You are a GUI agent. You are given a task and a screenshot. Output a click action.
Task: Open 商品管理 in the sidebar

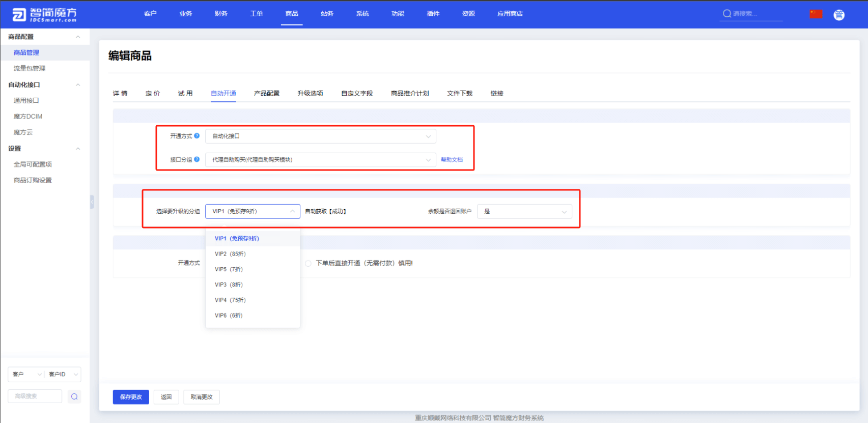(x=26, y=52)
